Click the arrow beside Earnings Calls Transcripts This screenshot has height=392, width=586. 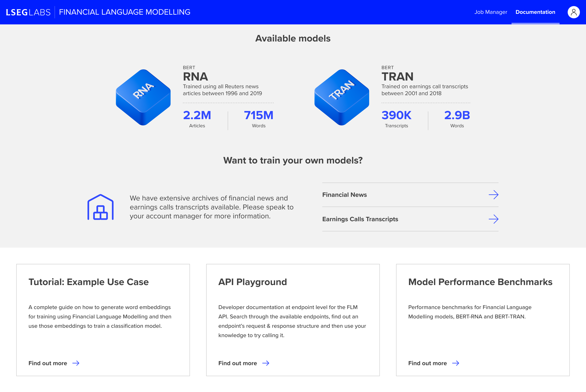pyautogui.click(x=493, y=219)
